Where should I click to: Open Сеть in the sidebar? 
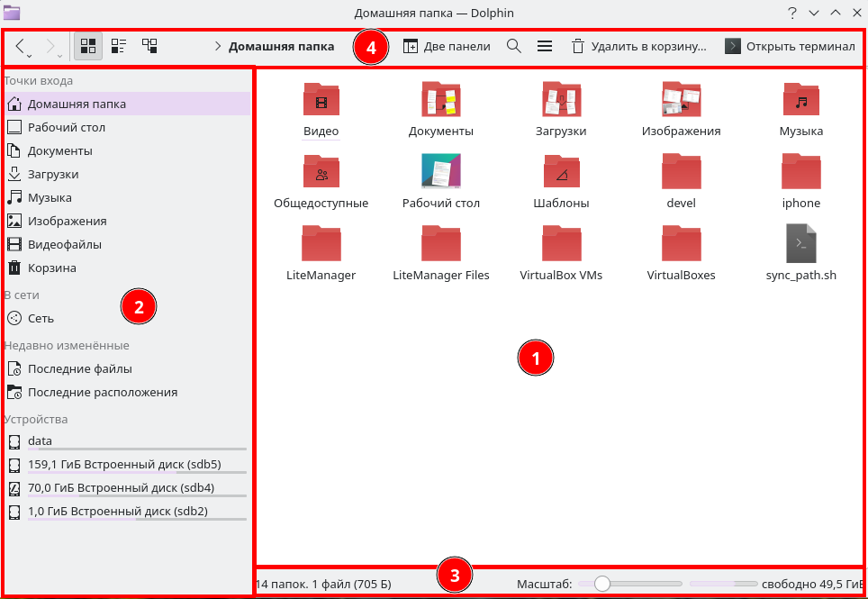41,318
